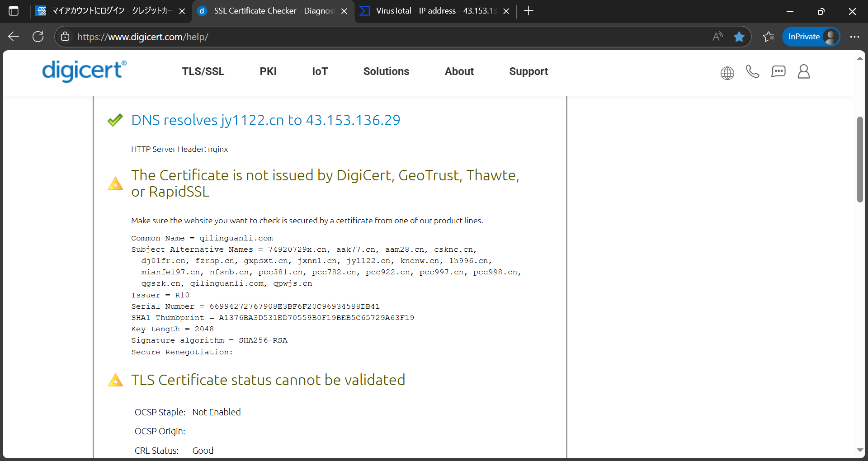Screen dimensions: 868x461
Task: Click the scrollbar down arrow
Action: point(860,450)
